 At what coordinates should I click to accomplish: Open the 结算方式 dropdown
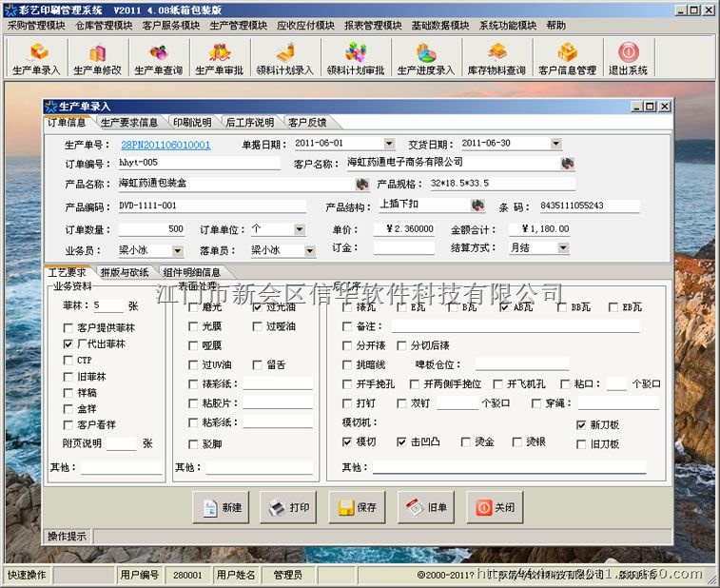click(562, 248)
